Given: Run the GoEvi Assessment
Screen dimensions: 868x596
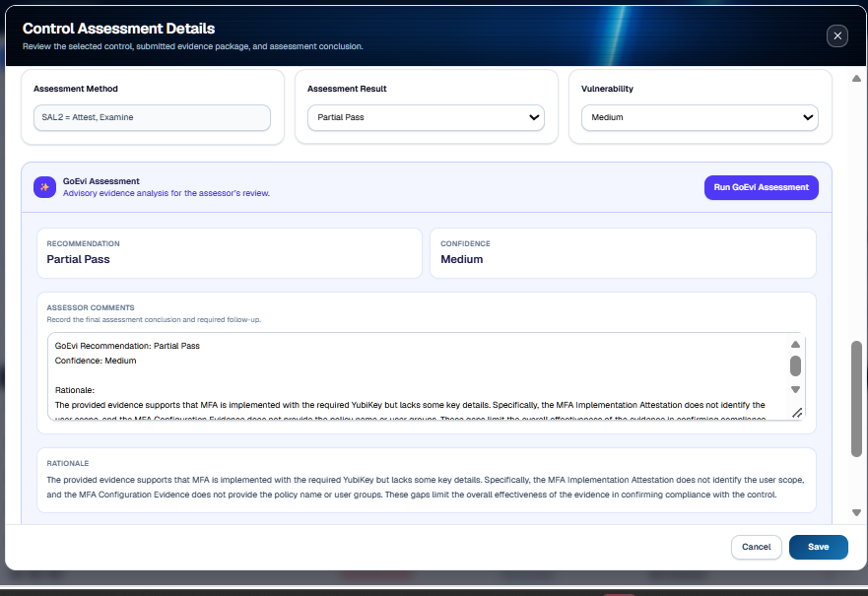Looking at the screenshot, I should (x=762, y=187).
